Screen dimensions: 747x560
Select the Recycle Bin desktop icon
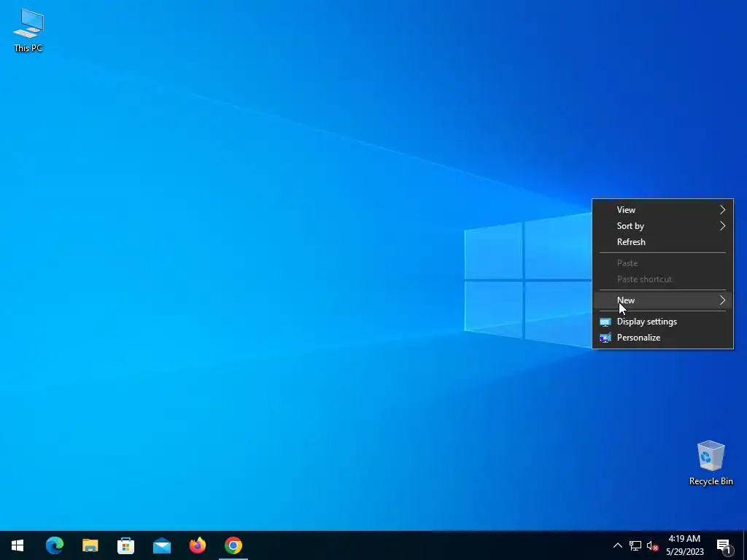tap(711, 462)
